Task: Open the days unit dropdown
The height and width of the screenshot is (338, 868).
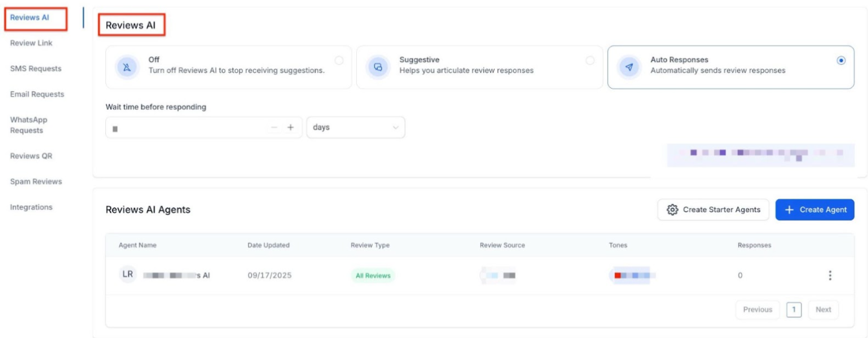Action: click(355, 128)
